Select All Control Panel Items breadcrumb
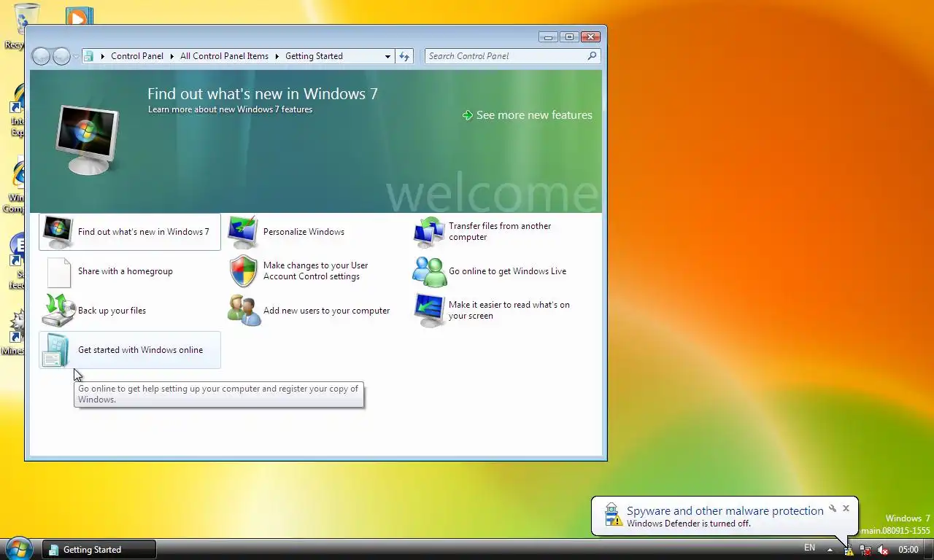This screenshot has width=934, height=560. click(224, 56)
